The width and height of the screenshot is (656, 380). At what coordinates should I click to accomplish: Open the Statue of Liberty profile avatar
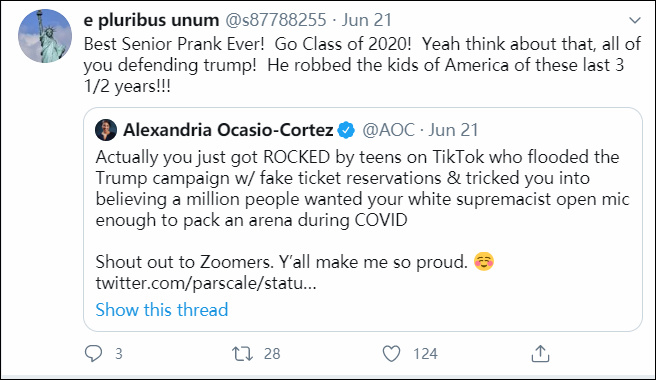(45, 36)
